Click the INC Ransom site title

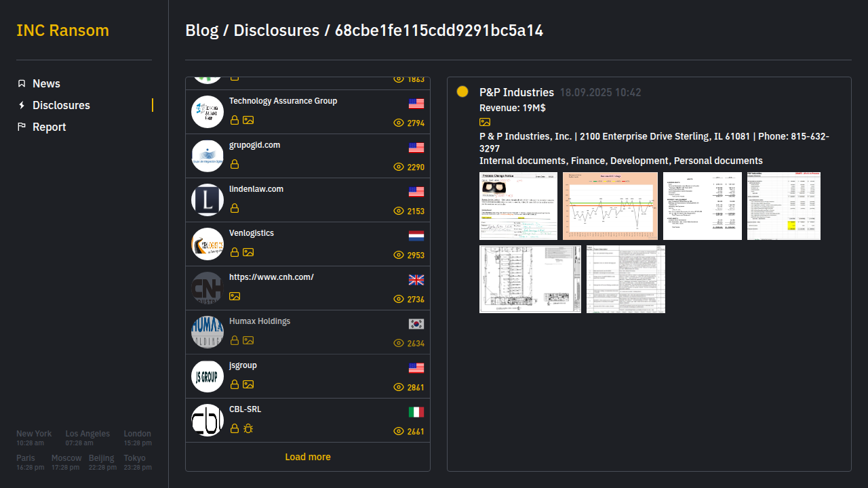[x=62, y=30]
